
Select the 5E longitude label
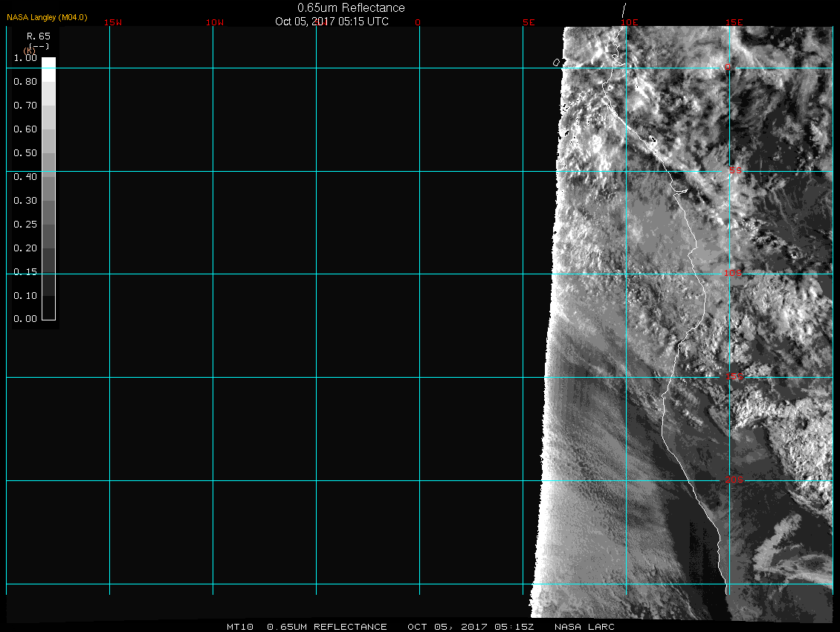[x=529, y=22]
